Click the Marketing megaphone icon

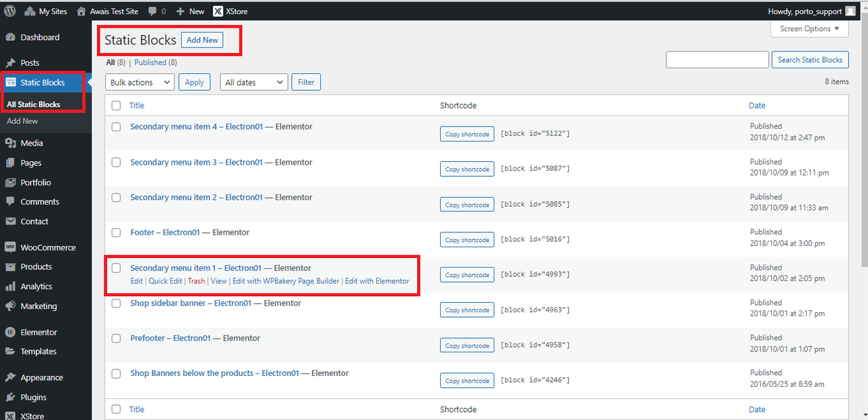coord(10,306)
